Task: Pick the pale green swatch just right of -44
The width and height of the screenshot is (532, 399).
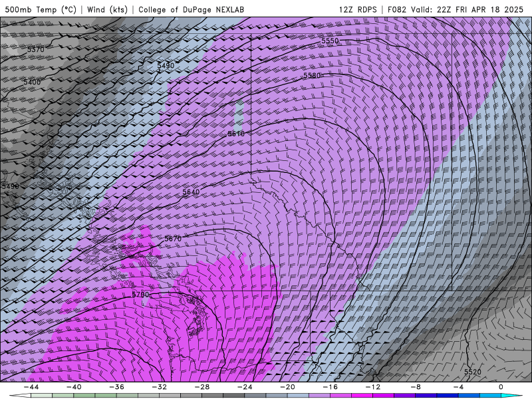Action: coord(41,396)
